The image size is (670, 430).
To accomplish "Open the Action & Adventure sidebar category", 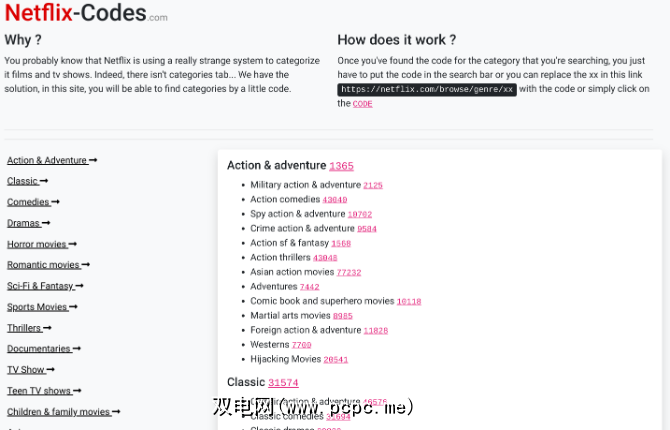I will click(x=51, y=160).
